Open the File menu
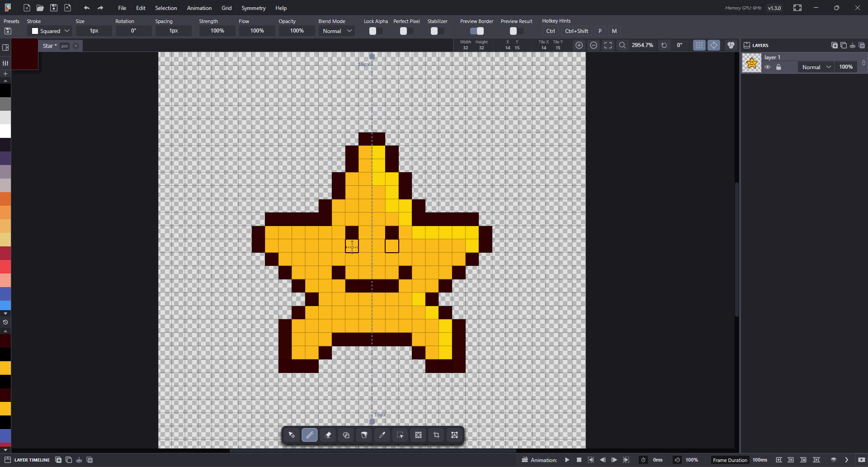 coord(122,8)
